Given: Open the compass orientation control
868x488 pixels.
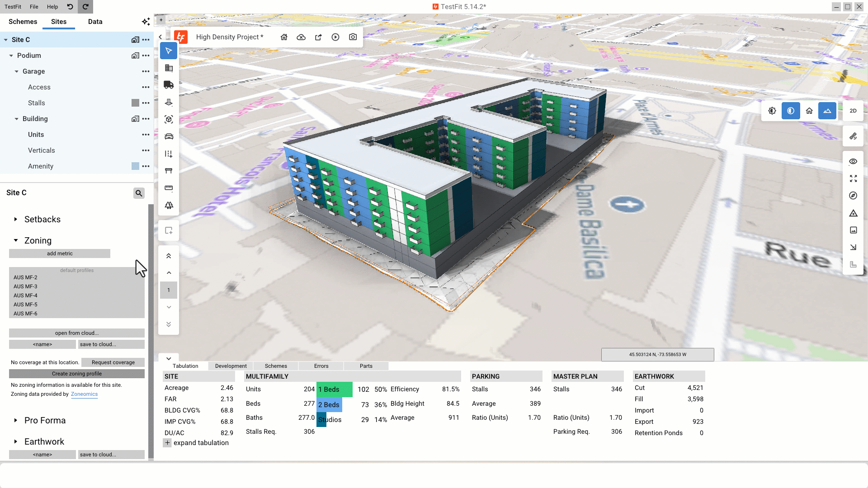Looking at the screenshot, I should pos(853,196).
